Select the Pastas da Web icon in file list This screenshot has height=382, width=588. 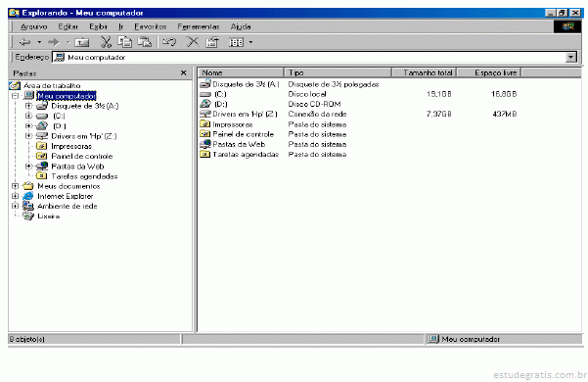[205, 144]
